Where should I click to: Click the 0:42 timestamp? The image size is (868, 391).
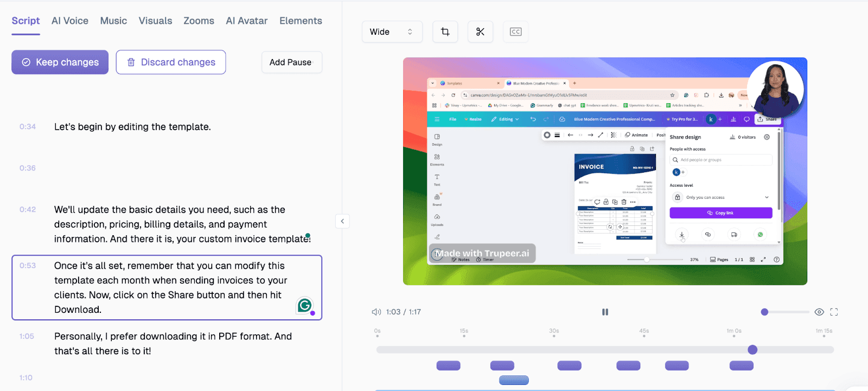(x=28, y=210)
